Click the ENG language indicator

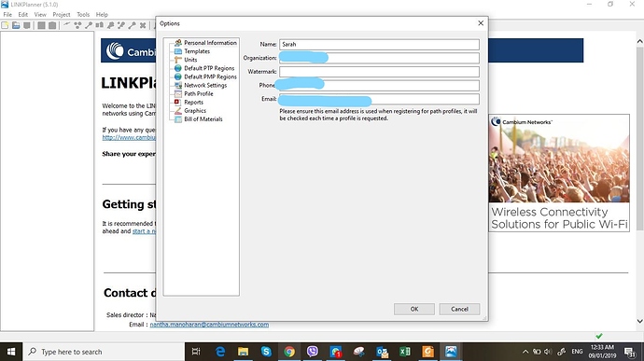(x=577, y=352)
